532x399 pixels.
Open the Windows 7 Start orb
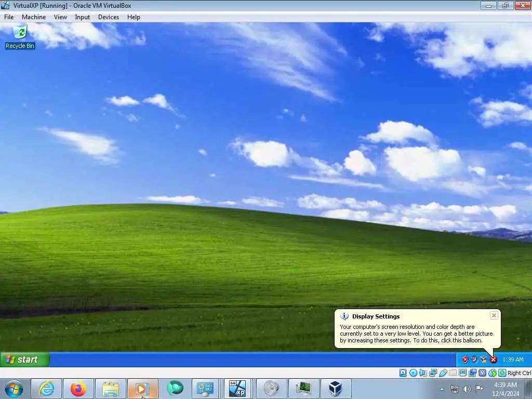point(14,389)
